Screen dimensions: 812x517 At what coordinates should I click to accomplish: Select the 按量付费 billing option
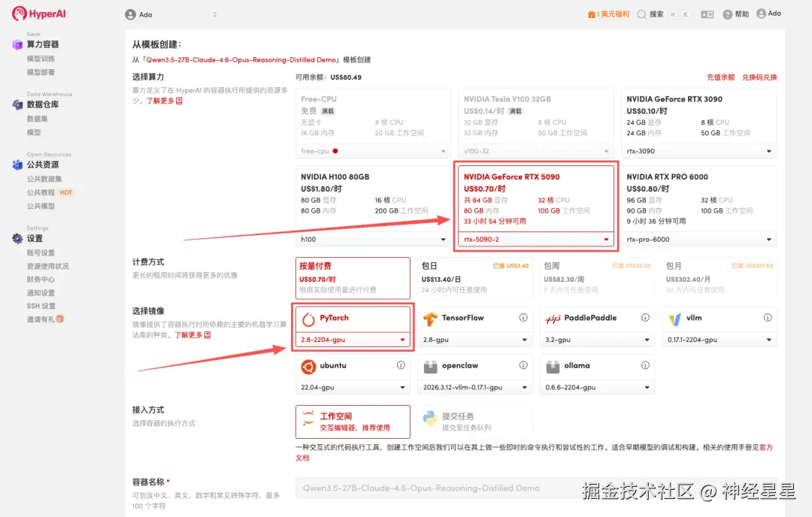(x=353, y=278)
